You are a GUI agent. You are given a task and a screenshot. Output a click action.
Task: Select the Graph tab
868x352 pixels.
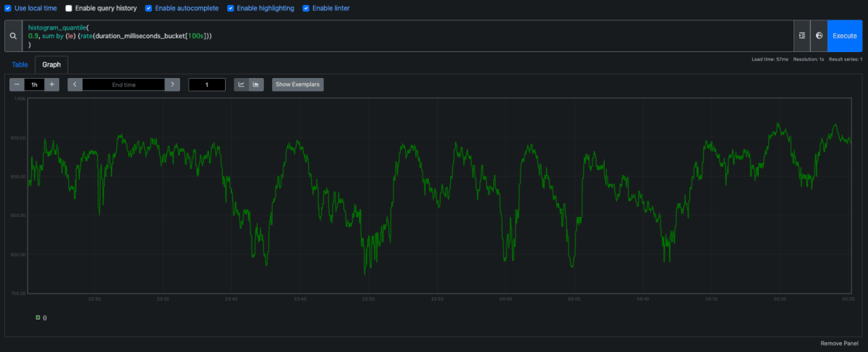tap(51, 64)
